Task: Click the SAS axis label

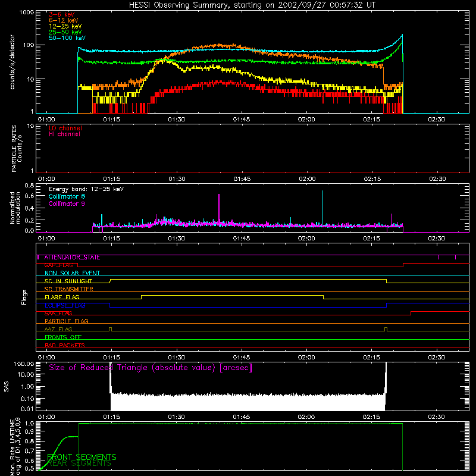Action: point(7,387)
